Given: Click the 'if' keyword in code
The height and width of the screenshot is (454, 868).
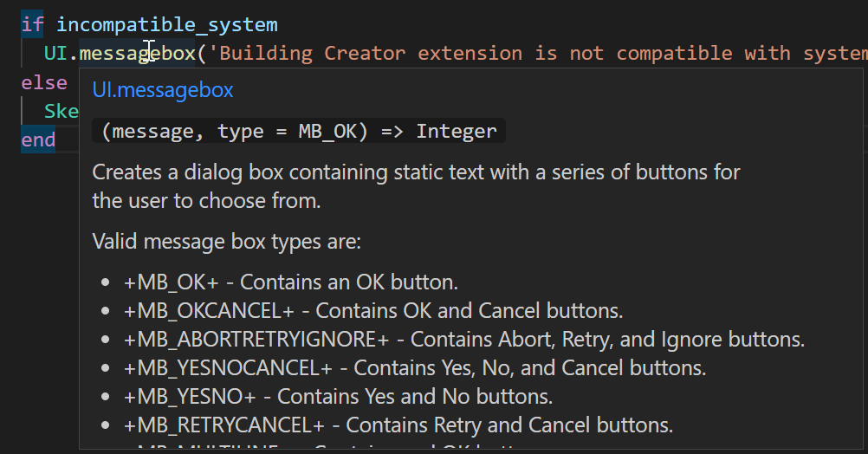Looking at the screenshot, I should (x=32, y=24).
